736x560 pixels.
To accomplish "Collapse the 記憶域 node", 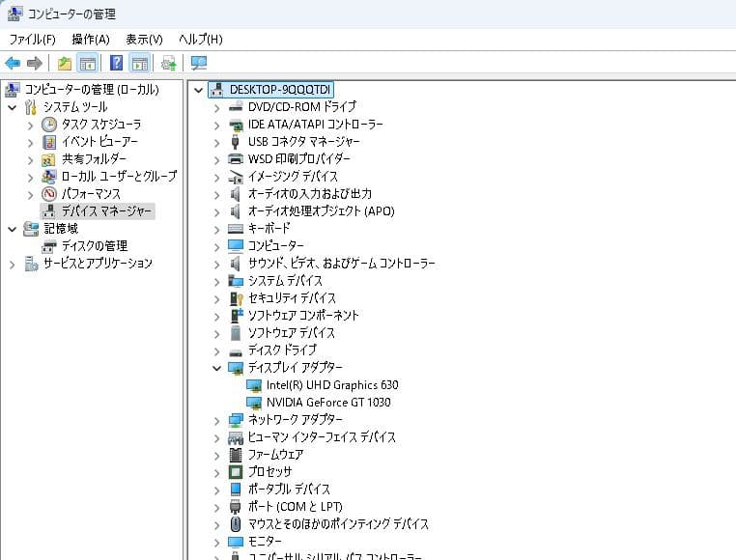I will (x=13, y=229).
